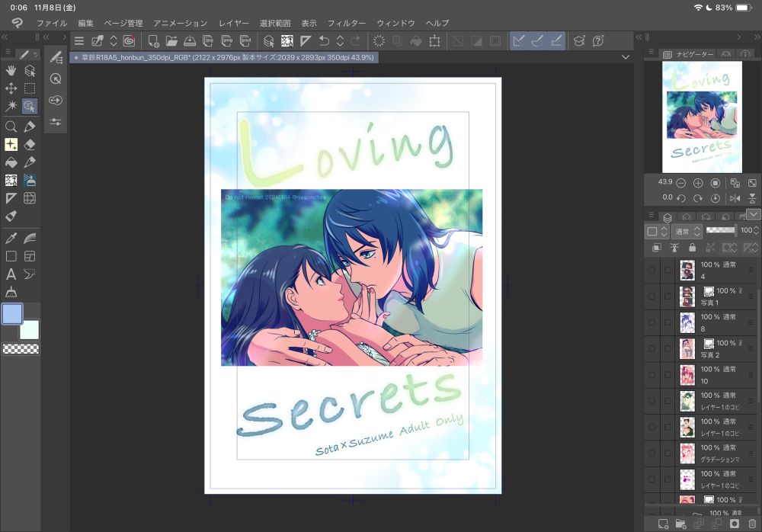762x532 pixels.
Task: Toggle visibility of layer 8
Action: (652, 322)
